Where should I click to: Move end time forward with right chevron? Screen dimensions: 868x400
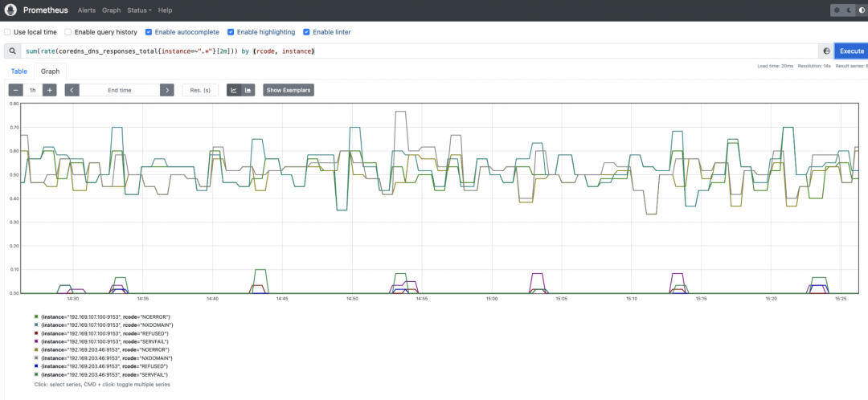coord(167,90)
